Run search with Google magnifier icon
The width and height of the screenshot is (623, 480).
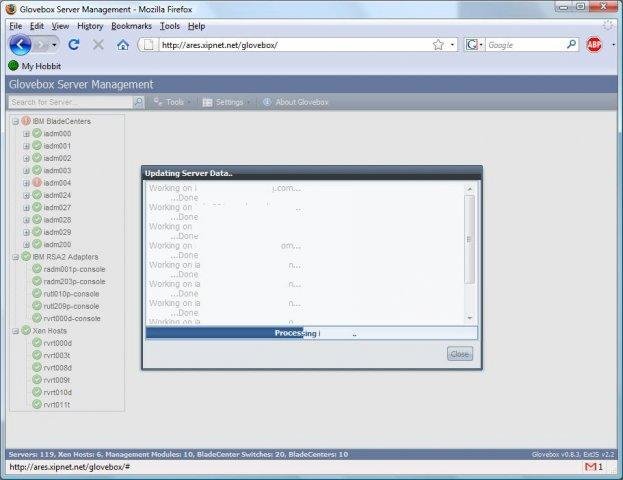tap(571, 45)
